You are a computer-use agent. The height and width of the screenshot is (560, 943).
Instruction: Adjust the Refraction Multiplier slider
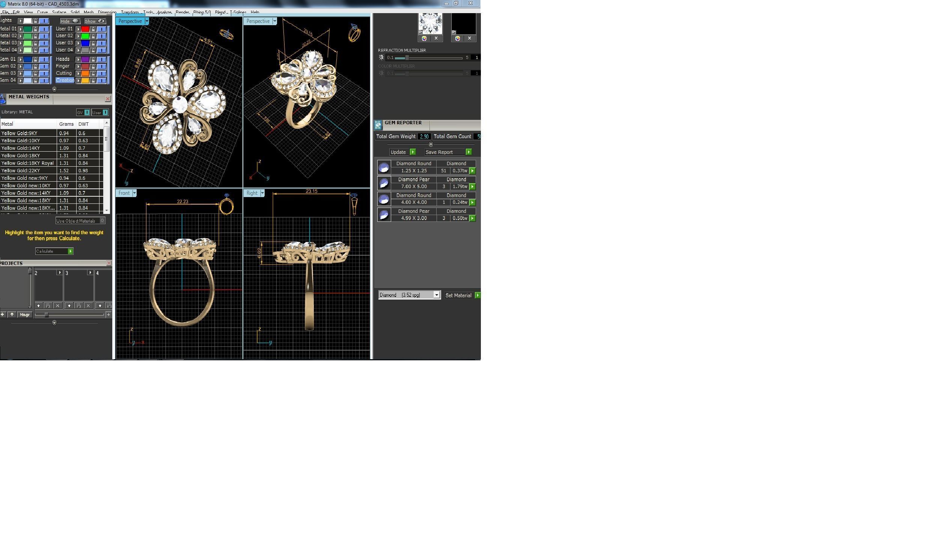coord(407,58)
